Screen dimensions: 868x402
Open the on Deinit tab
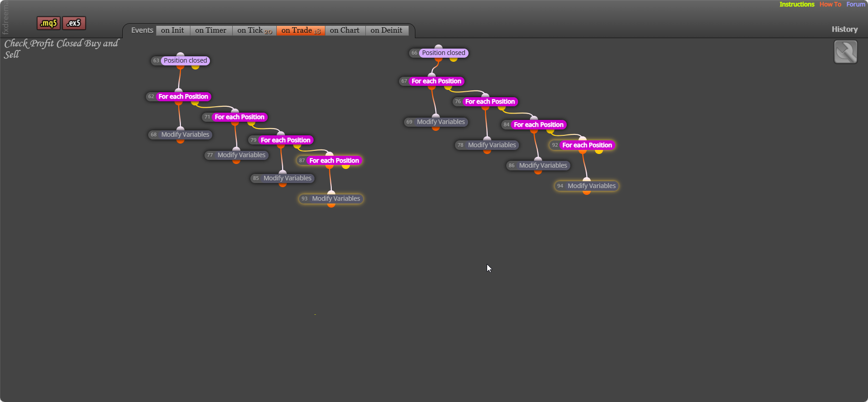387,30
